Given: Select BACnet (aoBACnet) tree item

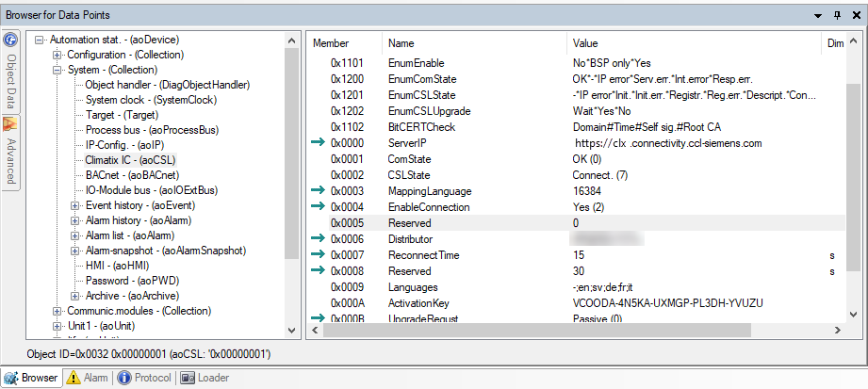Looking at the screenshot, I should coord(132,175).
